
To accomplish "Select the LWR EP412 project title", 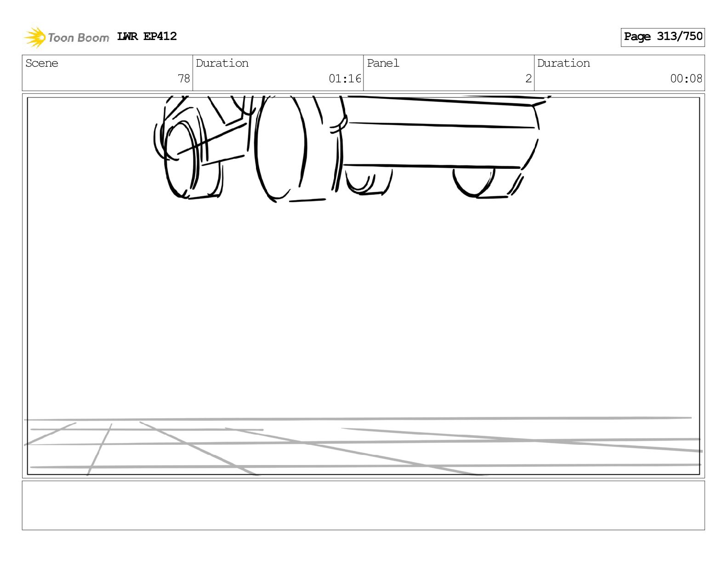I will pyautogui.click(x=147, y=36).
